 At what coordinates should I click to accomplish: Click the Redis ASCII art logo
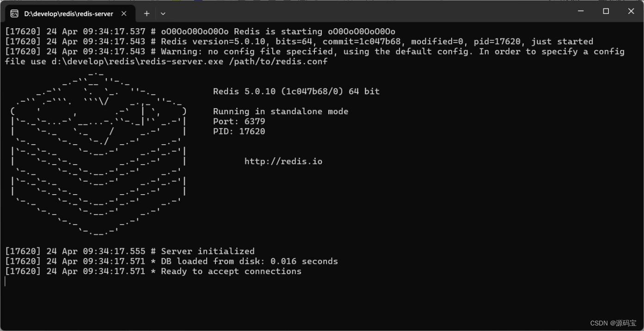(98, 153)
